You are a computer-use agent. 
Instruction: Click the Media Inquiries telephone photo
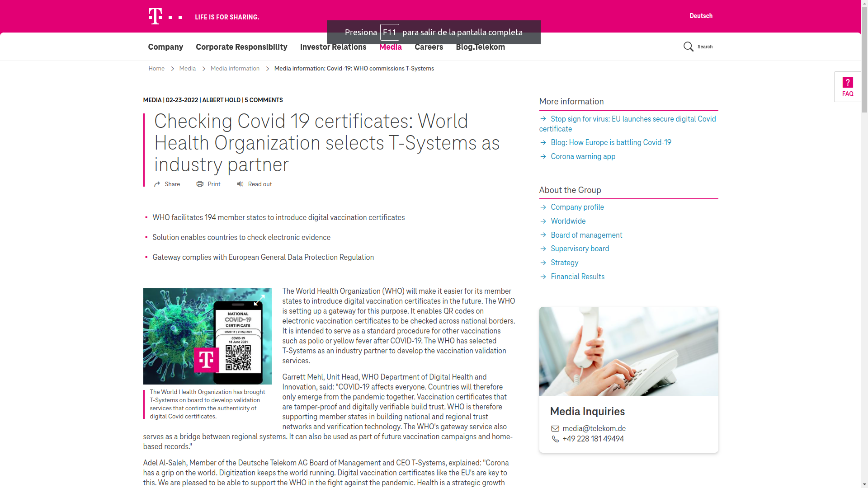click(x=628, y=352)
